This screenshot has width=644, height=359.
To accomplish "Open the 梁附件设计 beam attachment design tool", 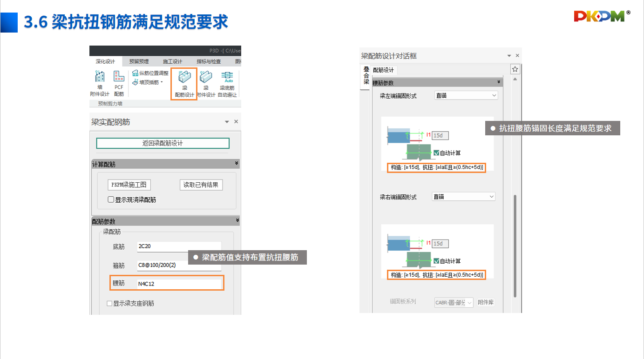I will (x=206, y=84).
